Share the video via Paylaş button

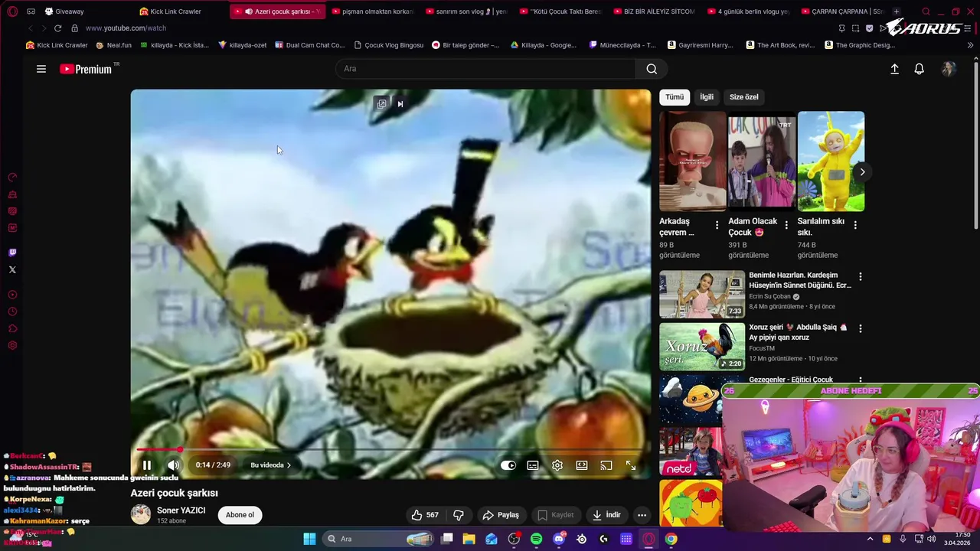point(501,515)
